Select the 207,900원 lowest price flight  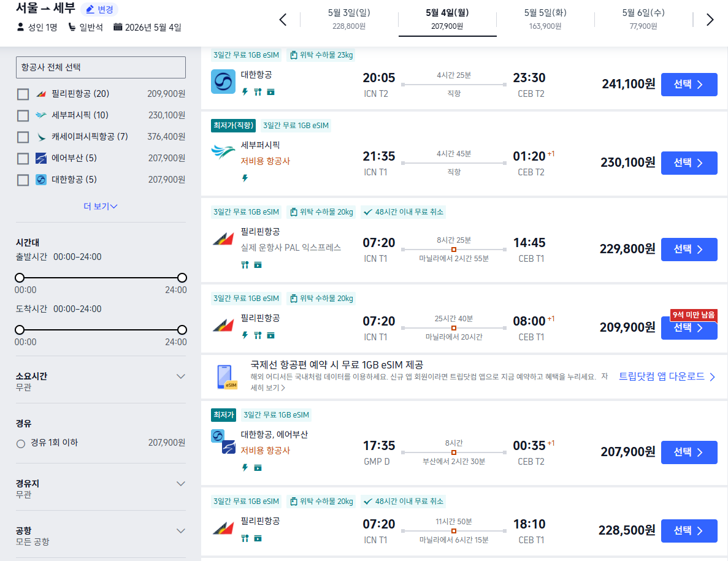[689, 452]
